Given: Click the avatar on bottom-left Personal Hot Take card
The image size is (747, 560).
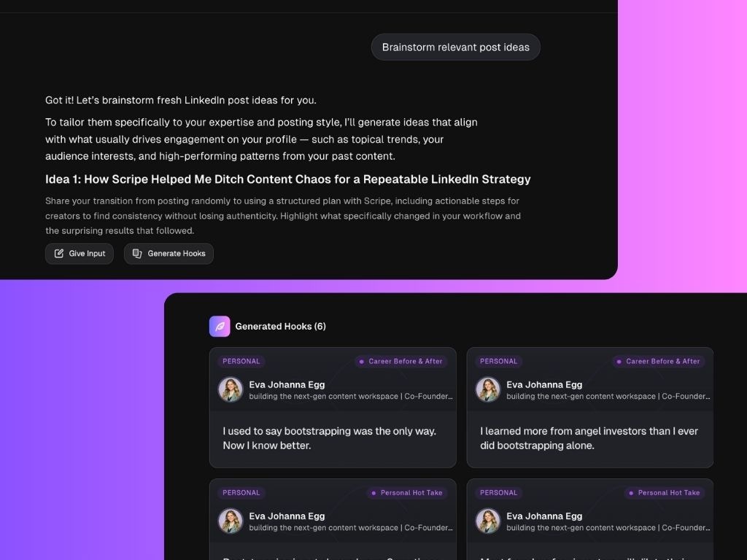Looking at the screenshot, I should click(x=231, y=521).
